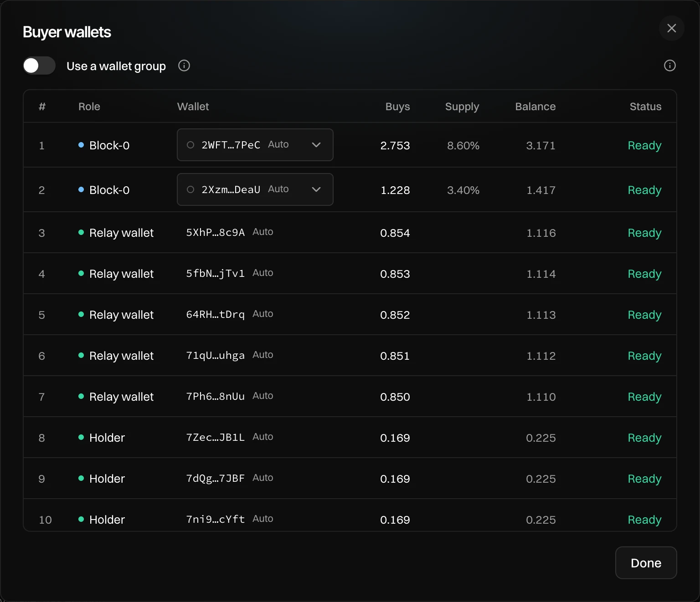Viewport: 700px width, 602px height.
Task: Select the 0.853 buys value
Action: [395, 274]
